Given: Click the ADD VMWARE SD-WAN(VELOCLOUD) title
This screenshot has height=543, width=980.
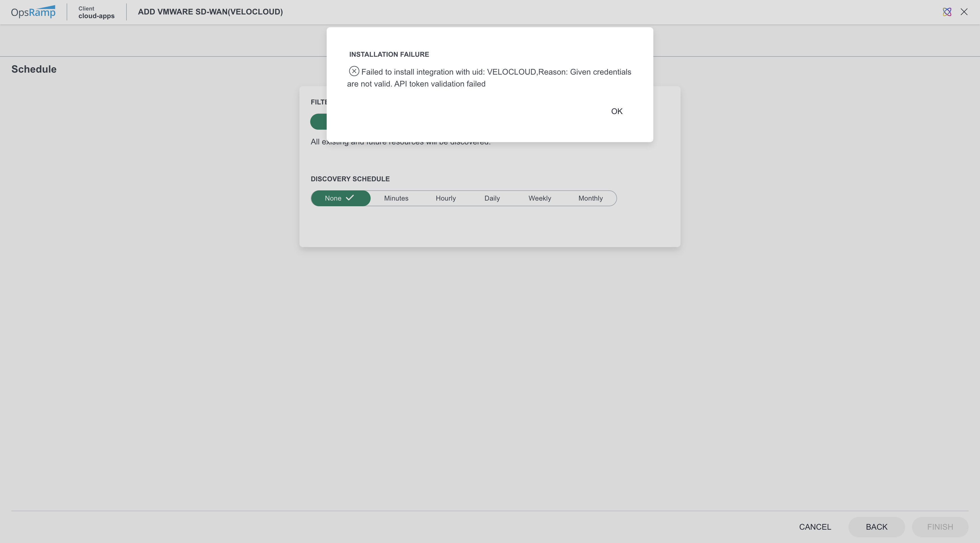Looking at the screenshot, I should coord(210,12).
